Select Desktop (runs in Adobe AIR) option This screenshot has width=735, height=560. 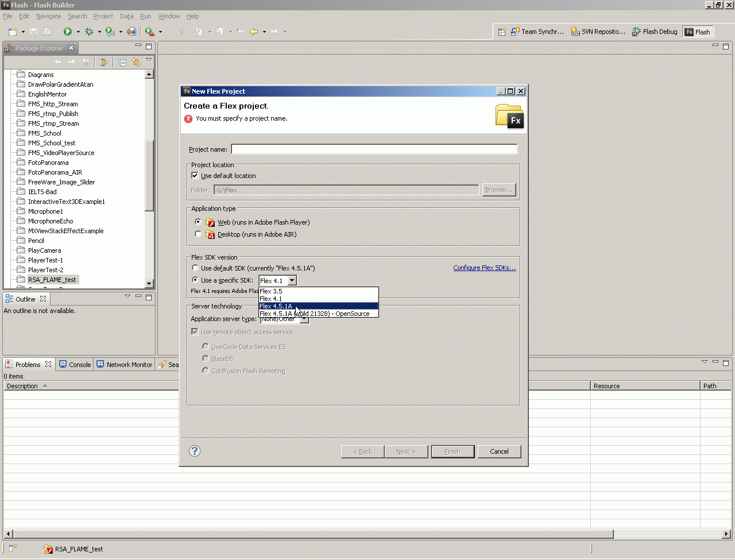coord(198,234)
